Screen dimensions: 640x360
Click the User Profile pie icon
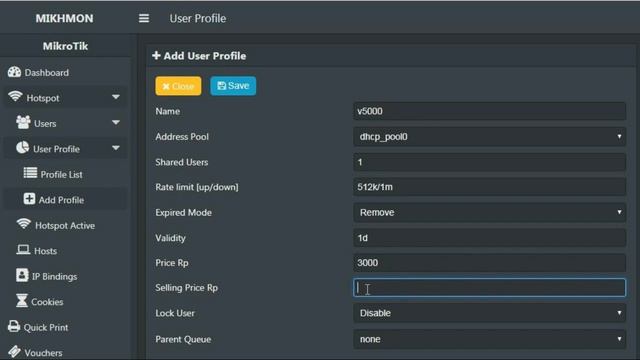(x=22, y=148)
